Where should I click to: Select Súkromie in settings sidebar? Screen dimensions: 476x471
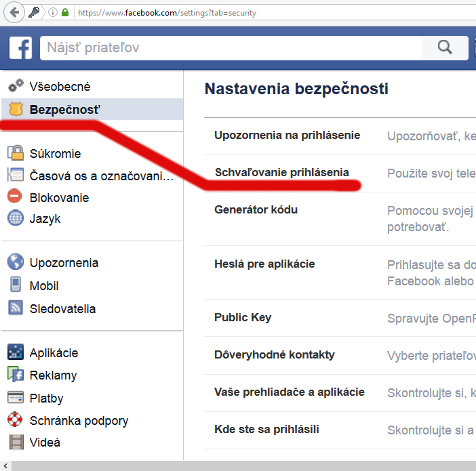pyautogui.click(x=55, y=154)
